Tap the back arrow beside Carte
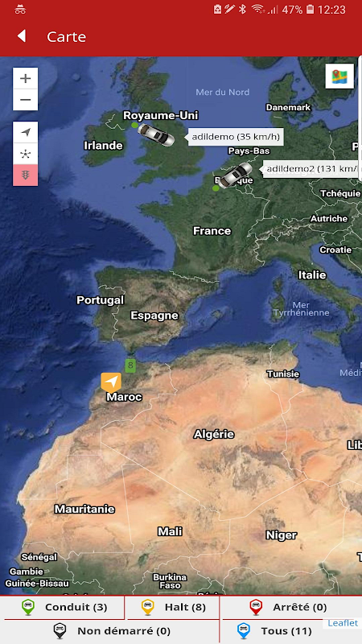The width and height of the screenshot is (362, 644). [22, 36]
